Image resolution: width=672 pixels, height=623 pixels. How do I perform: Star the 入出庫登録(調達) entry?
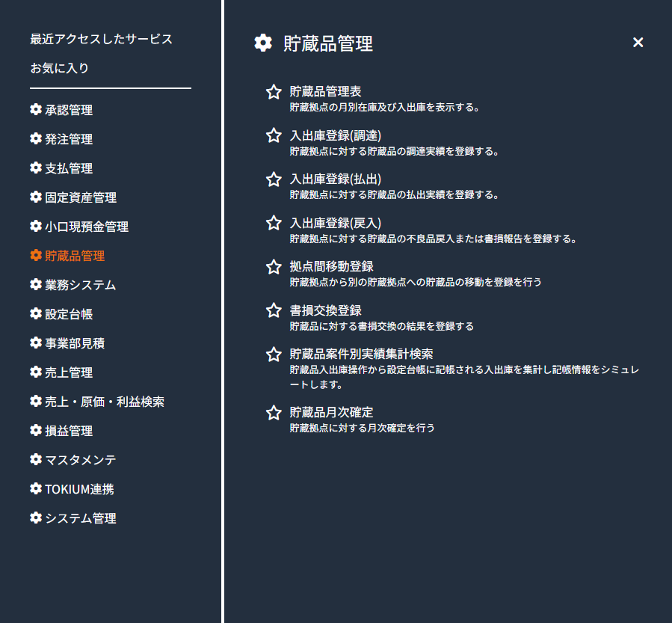pyautogui.click(x=274, y=135)
